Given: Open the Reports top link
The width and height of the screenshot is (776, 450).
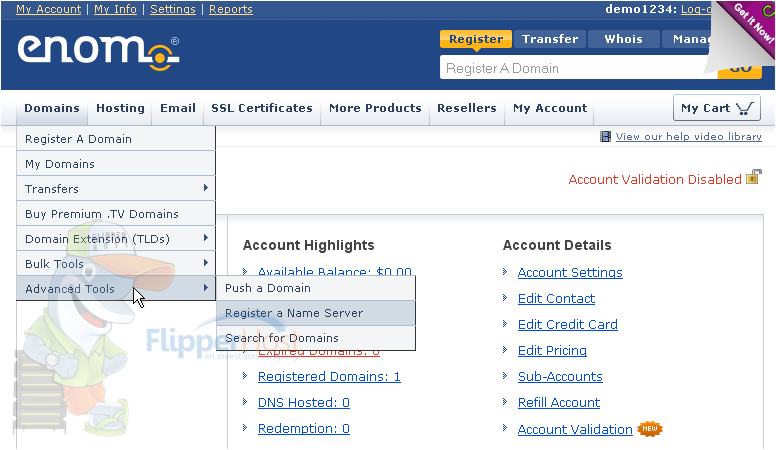Looking at the screenshot, I should [231, 9].
